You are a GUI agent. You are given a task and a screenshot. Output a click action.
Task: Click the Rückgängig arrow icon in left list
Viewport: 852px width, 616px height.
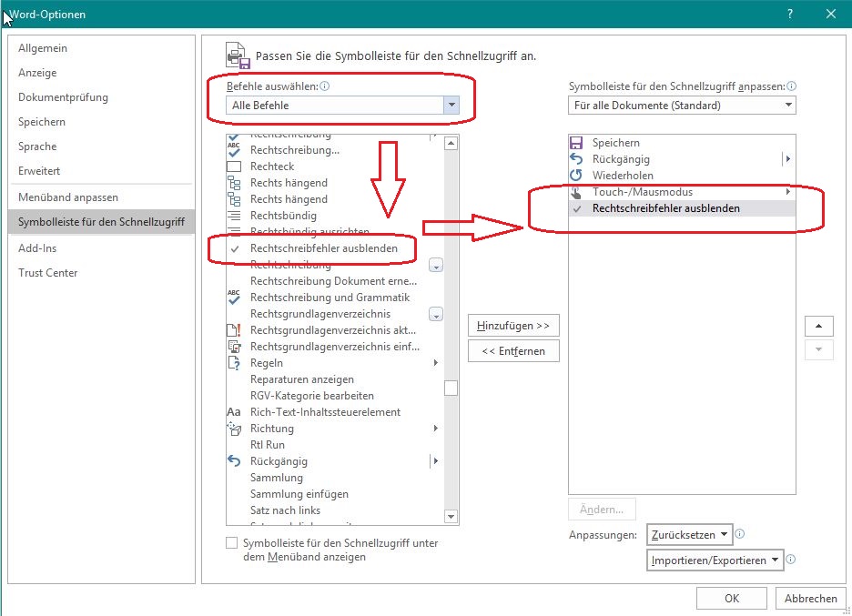[234, 461]
